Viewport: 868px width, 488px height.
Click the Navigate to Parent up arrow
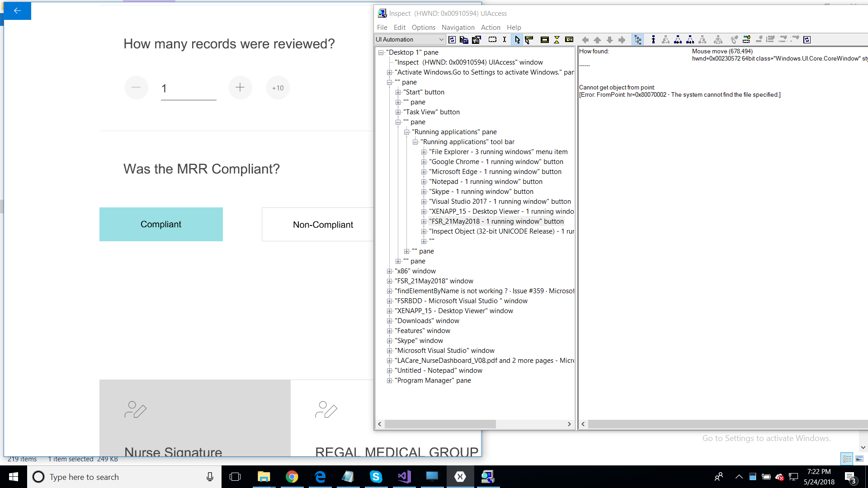[x=597, y=40]
